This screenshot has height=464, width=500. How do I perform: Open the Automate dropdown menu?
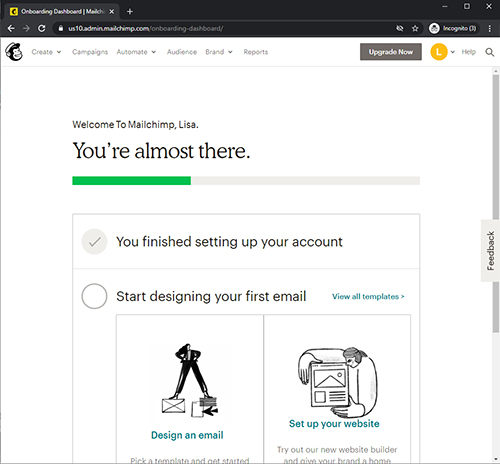click(x=136, y=52)
